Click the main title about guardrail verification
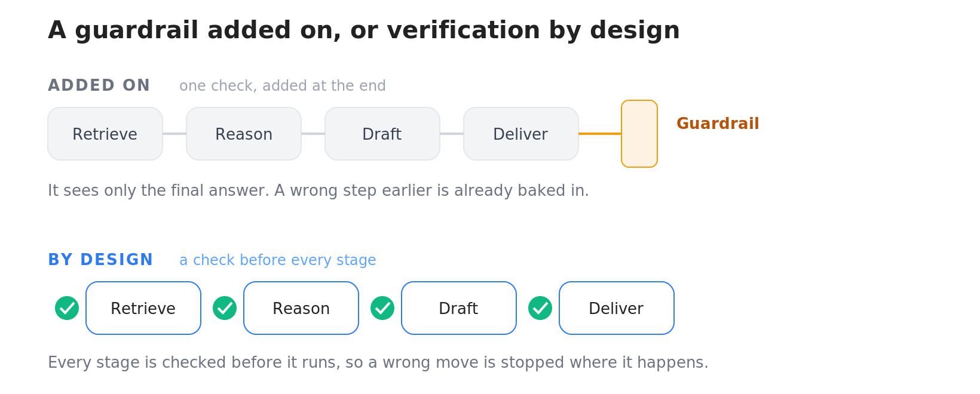 click(x=364, y=30)
